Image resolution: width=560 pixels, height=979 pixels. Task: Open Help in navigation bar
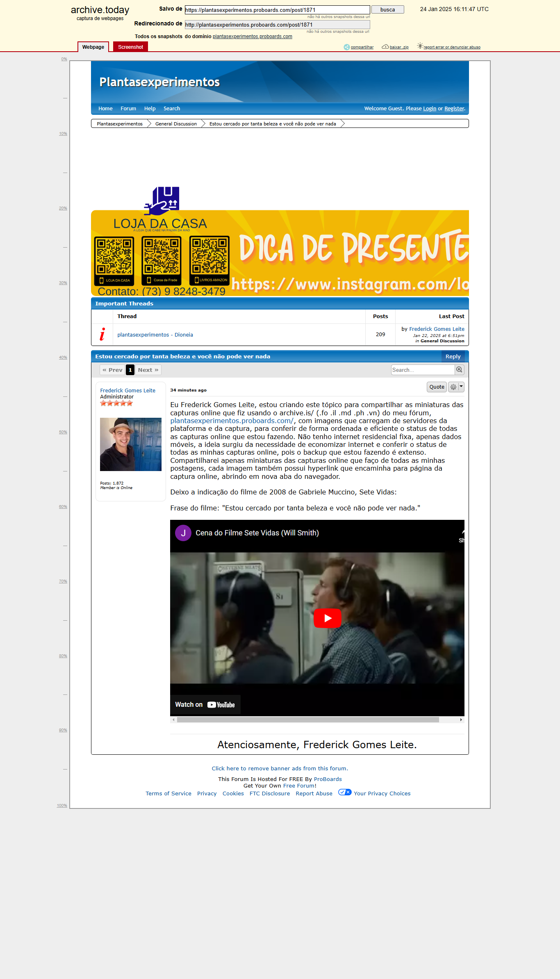(x=150, y=109)
